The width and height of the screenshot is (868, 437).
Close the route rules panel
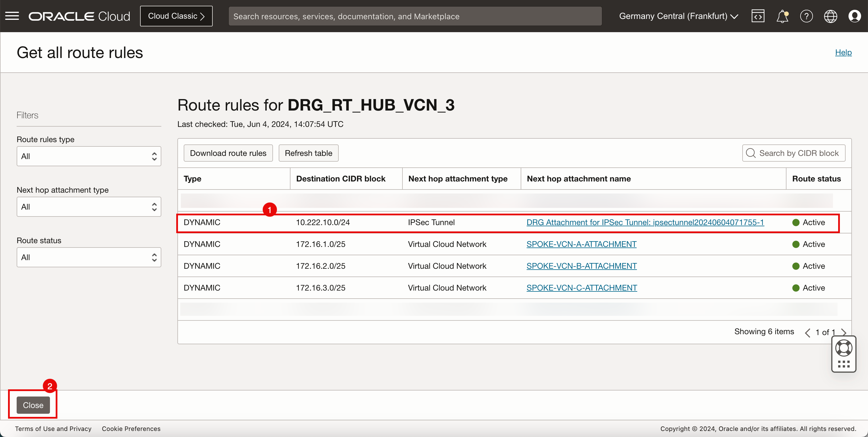click(33, 405)
